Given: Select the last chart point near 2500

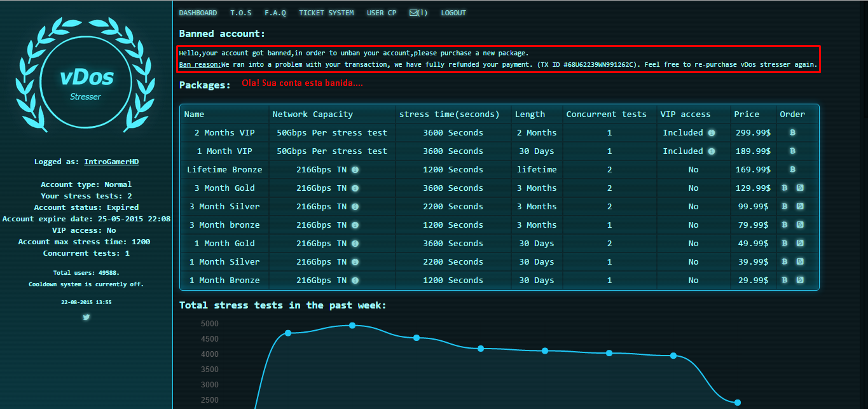Looking at the screenshot, I should point(738,403).
